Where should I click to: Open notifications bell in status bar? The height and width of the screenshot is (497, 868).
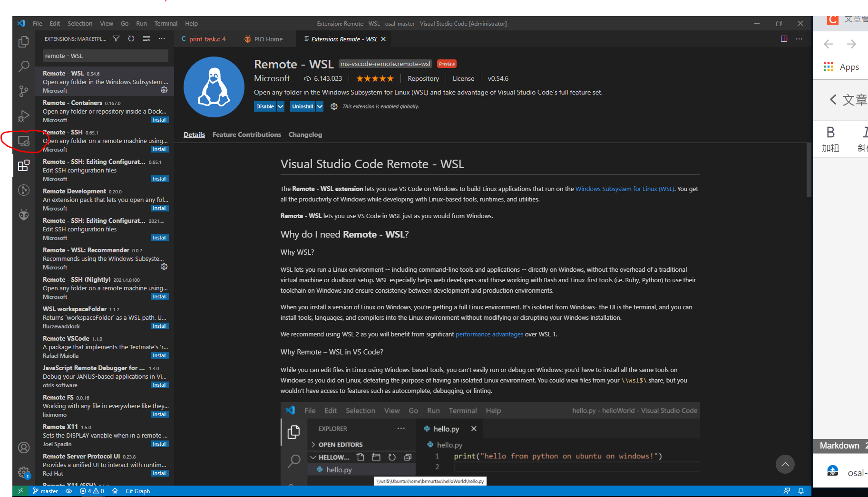(801, 491)
